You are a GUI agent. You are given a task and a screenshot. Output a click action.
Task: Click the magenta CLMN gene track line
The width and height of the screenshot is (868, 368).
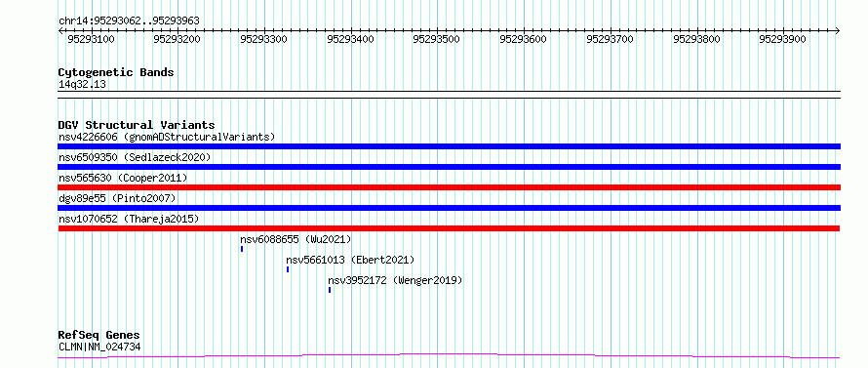(x=449, y=356)
